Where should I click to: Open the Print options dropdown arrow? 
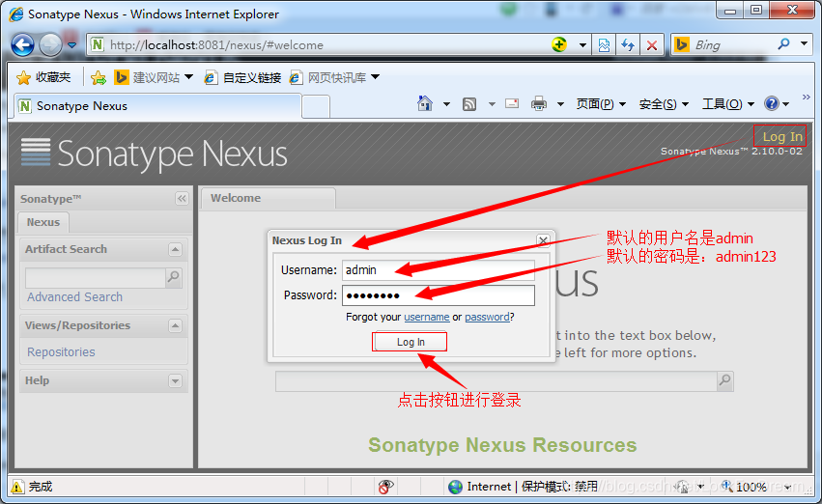(x=560, y=104)
